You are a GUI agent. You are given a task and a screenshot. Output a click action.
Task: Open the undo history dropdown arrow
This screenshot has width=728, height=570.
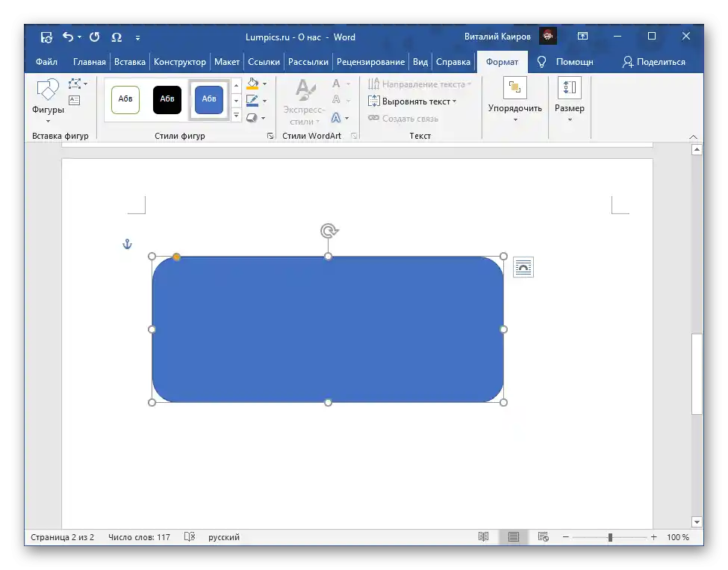click(x=79, y=37)
